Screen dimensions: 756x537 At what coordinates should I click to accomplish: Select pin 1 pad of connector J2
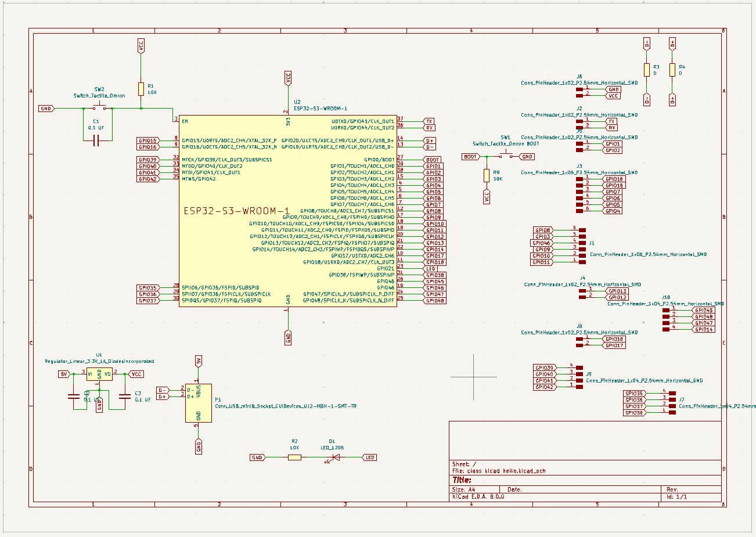(x=579, y=121)
